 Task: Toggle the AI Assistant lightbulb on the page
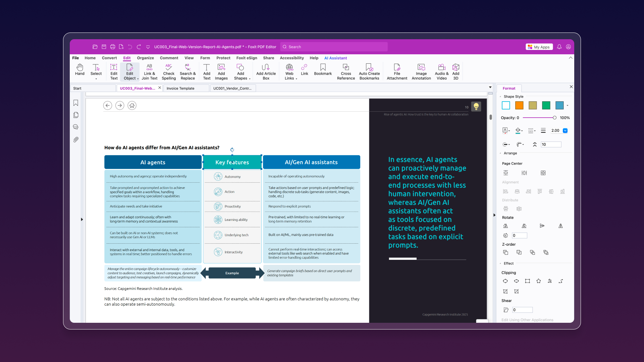coord(476,106)
